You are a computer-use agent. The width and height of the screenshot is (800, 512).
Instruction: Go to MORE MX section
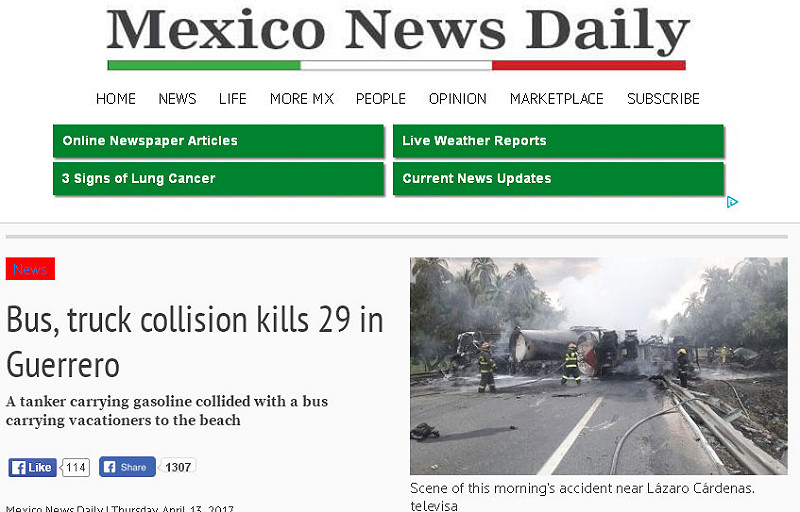(302, 98)
